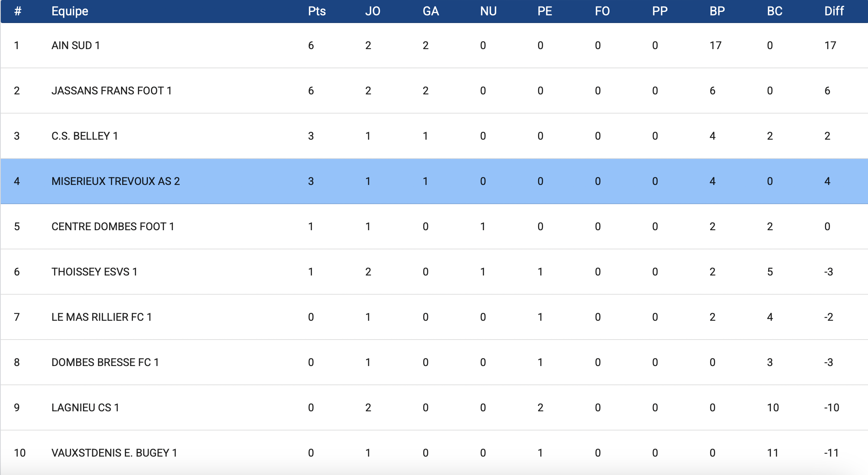Click the Diff column header

[x=834, y=11]
